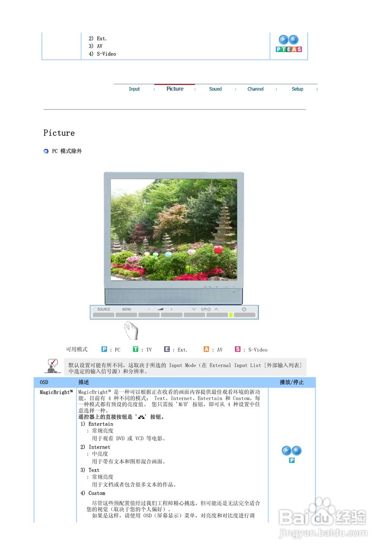Click the small P badge under MagicBright play icons
The image size is (392, 555).
click(x=292, y=460)
